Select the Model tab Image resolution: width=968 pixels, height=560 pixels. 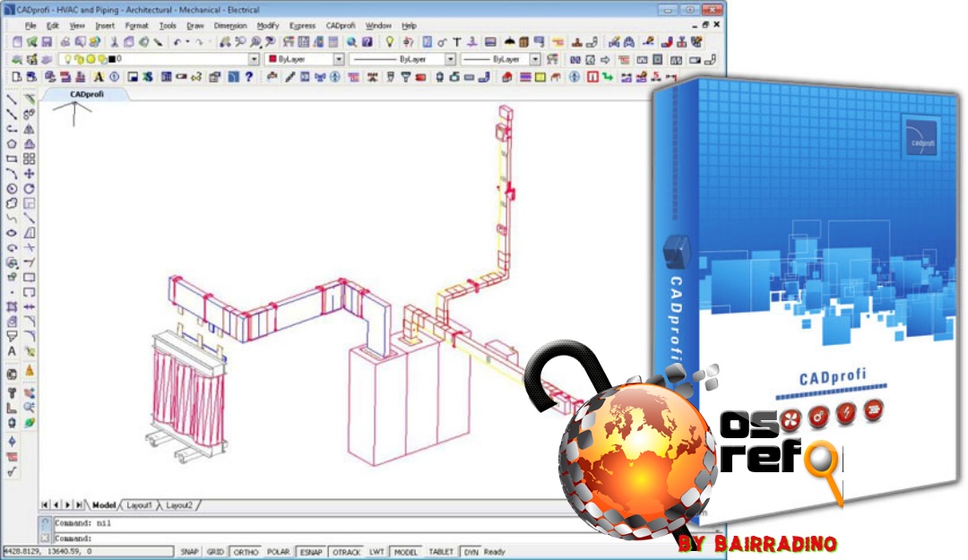pos(104,505)
